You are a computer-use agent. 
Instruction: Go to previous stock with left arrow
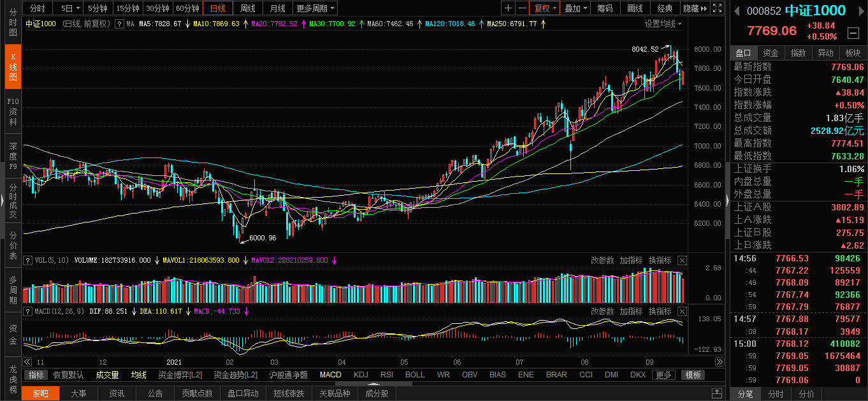tap(736, 11)
